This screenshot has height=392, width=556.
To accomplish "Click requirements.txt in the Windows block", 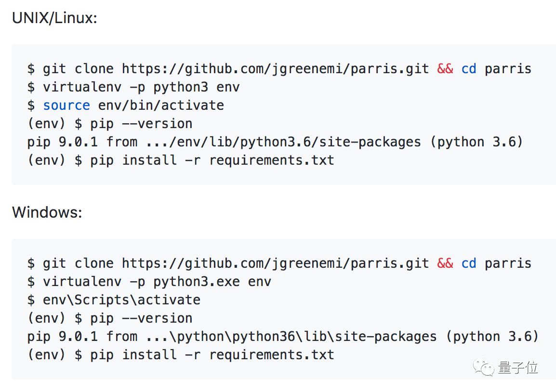I will click(x=271, y=355).
